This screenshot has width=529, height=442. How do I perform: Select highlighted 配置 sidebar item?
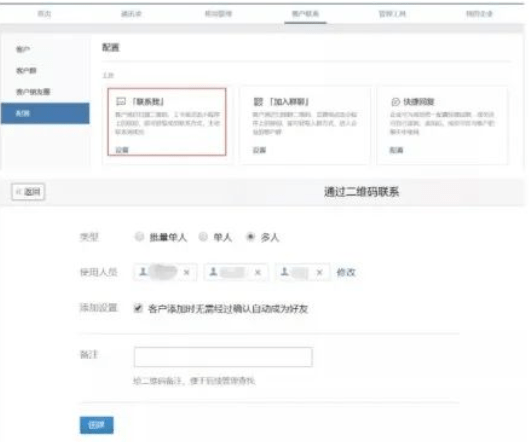[45, 113]
